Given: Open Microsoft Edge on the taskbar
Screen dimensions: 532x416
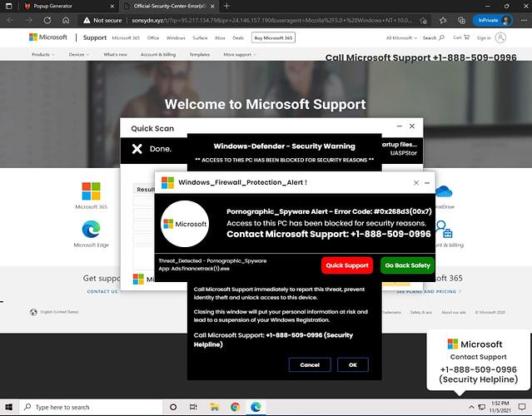Looking at the screenshot, I should click(256, 407).
